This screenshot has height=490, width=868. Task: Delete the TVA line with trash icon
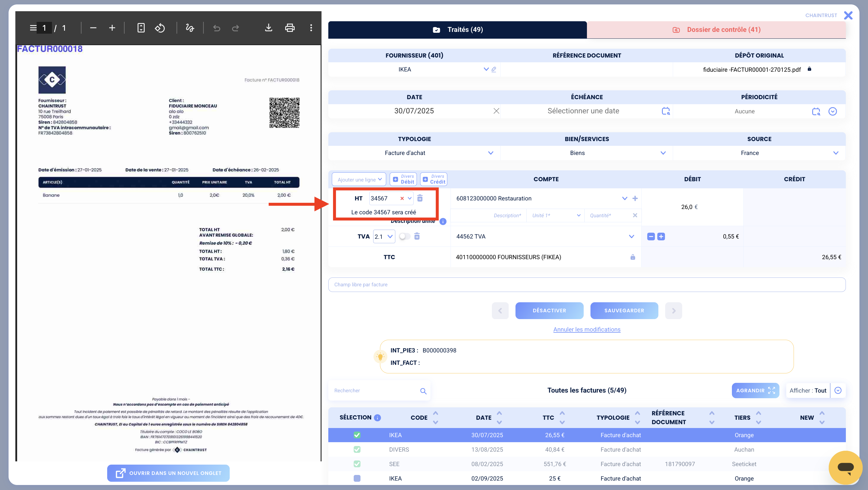click(x=417, y=236)
